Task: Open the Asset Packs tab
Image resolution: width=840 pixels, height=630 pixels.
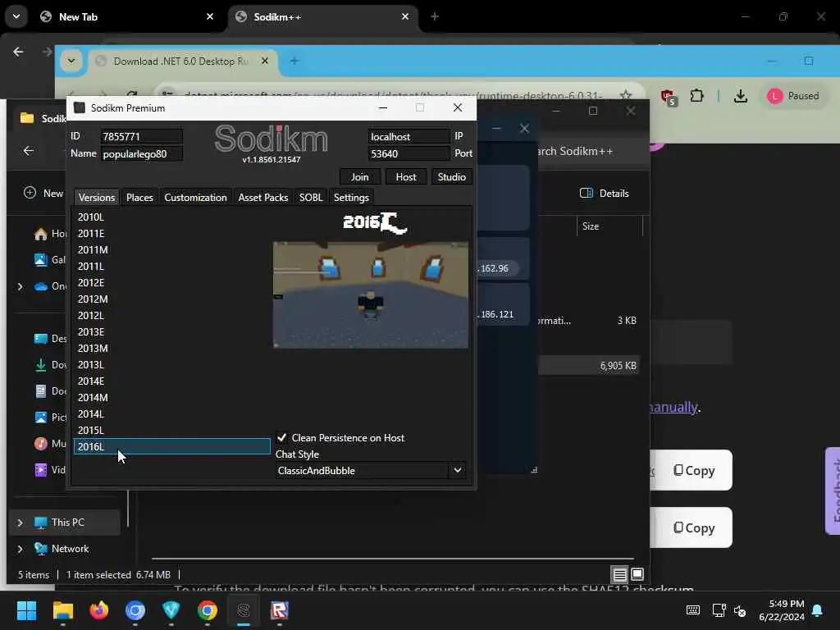Action: (x=263, y=197)
